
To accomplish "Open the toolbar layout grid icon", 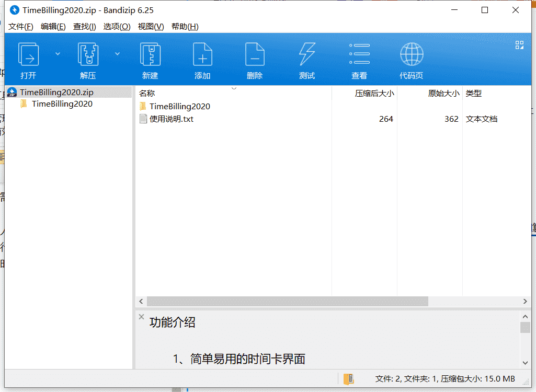I will tap(519, 45).
